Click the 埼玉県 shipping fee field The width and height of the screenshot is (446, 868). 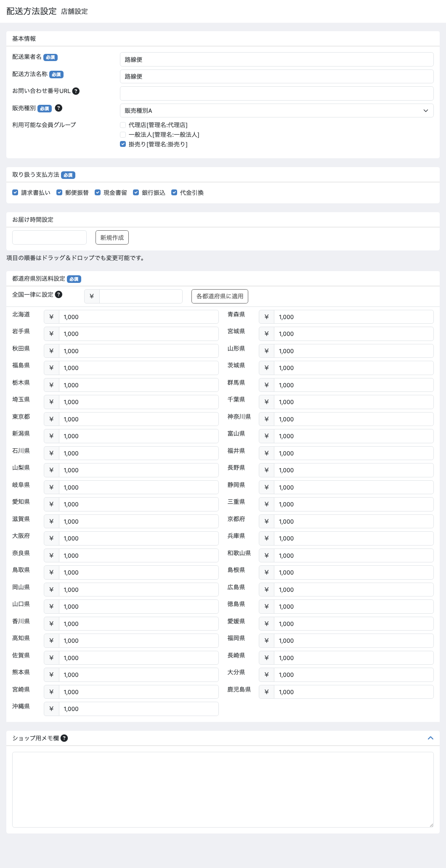(138, 402)
